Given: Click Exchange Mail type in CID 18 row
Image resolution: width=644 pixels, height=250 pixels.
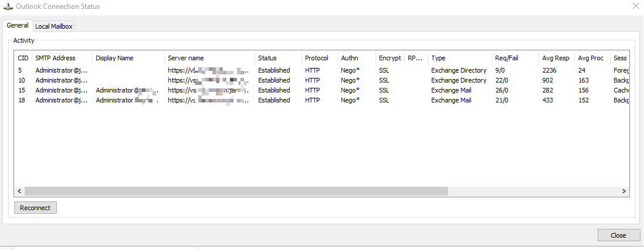Looking at the screenshot, I should (x=452, y=100).
